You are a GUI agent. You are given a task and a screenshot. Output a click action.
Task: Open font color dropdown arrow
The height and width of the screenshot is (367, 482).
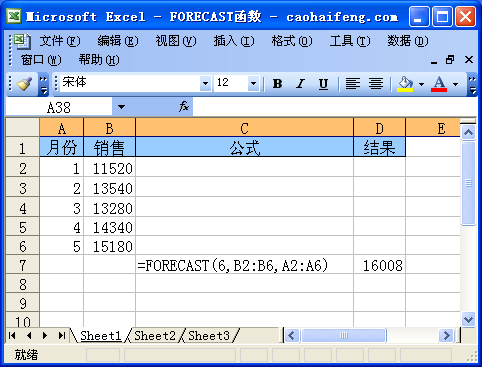pos(455,84)
